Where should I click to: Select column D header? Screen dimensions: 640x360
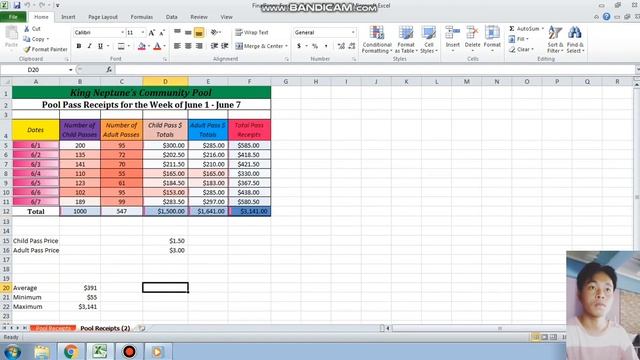click(165, 82)
